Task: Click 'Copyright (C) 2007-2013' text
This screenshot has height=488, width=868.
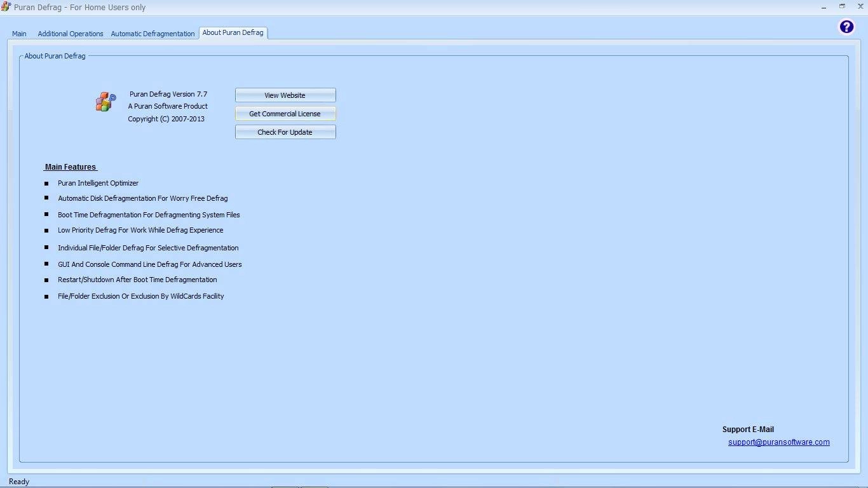Action: (166, 119)
